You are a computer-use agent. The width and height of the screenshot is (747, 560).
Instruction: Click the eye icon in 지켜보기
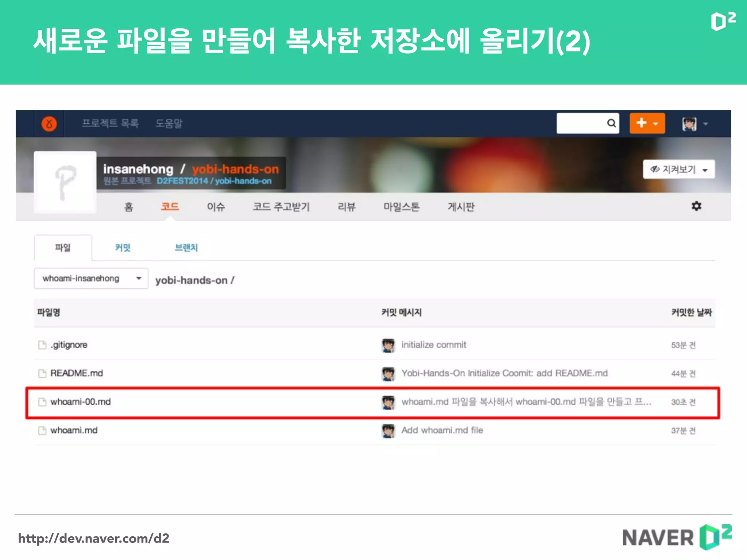(x=655, y=169)
